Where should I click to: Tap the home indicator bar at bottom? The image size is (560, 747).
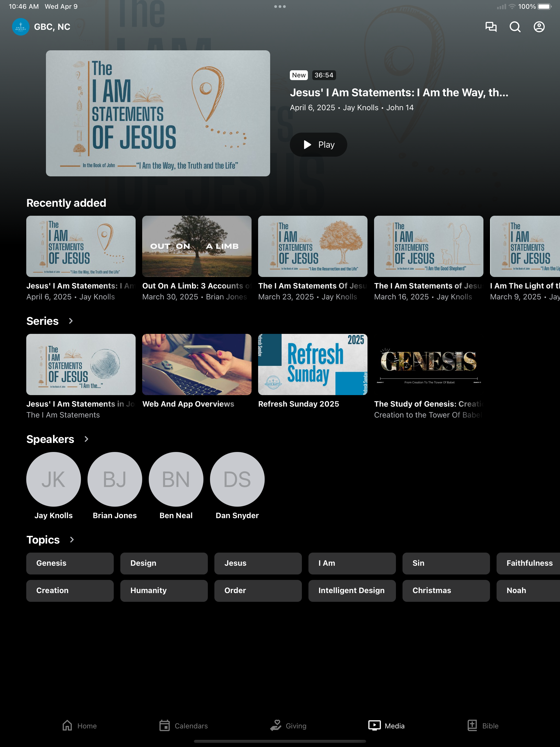[x=280, y=741]
